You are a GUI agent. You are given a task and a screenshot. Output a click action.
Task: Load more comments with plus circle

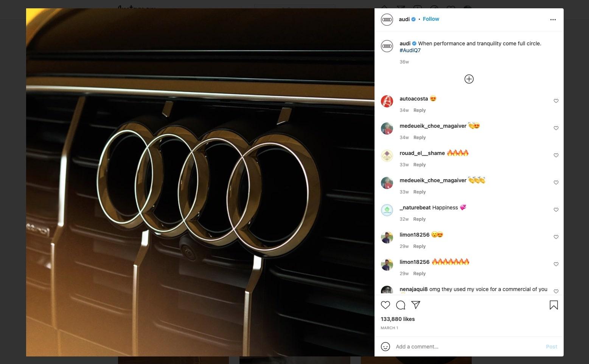click(x=469, y=79)
